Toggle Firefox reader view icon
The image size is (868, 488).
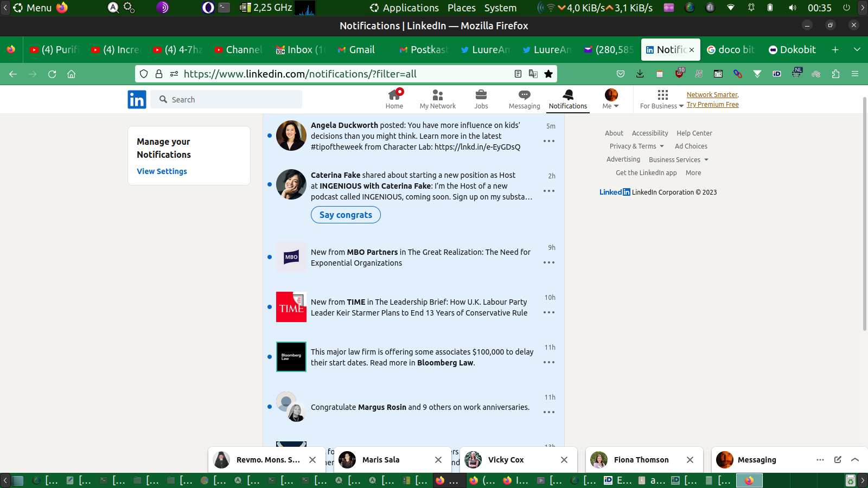(x=518, y=74)
